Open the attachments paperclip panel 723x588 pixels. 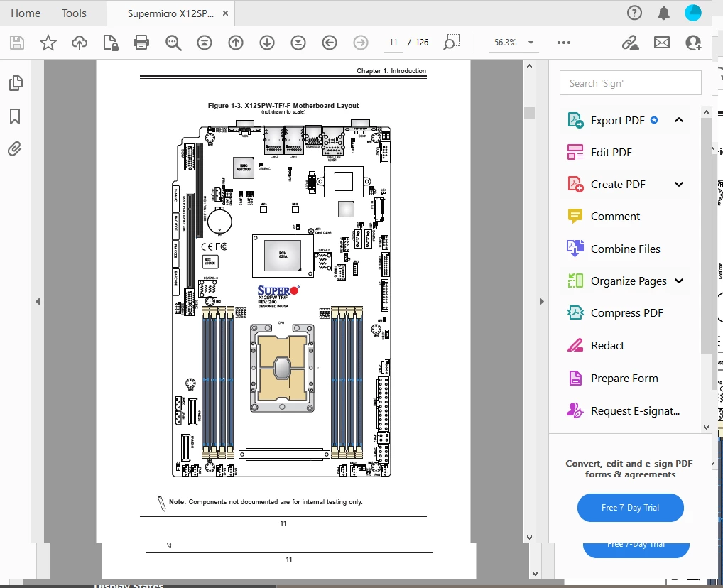pos(15,149)
